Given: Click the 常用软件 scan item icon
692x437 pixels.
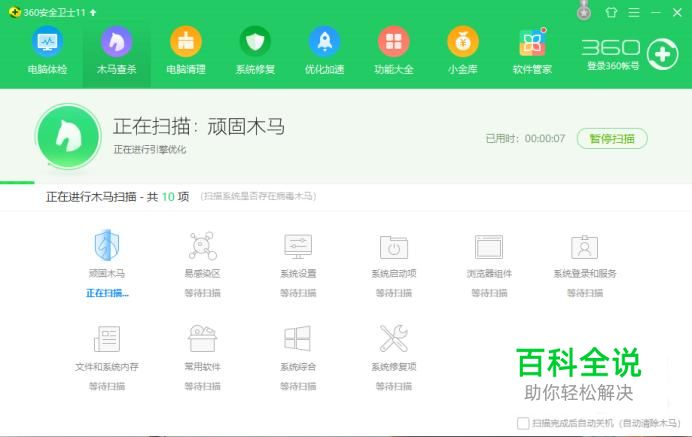Looking at the screenshot, I should [x=203, y=338].
